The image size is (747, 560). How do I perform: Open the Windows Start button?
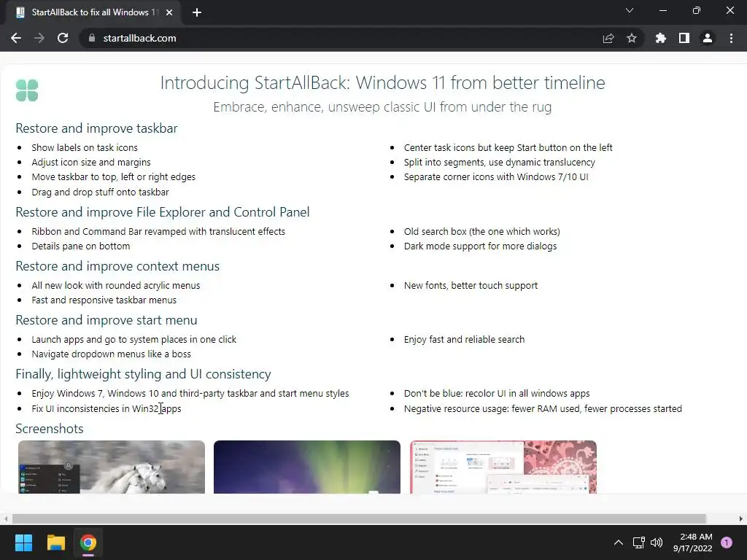[x=23, y=542]
